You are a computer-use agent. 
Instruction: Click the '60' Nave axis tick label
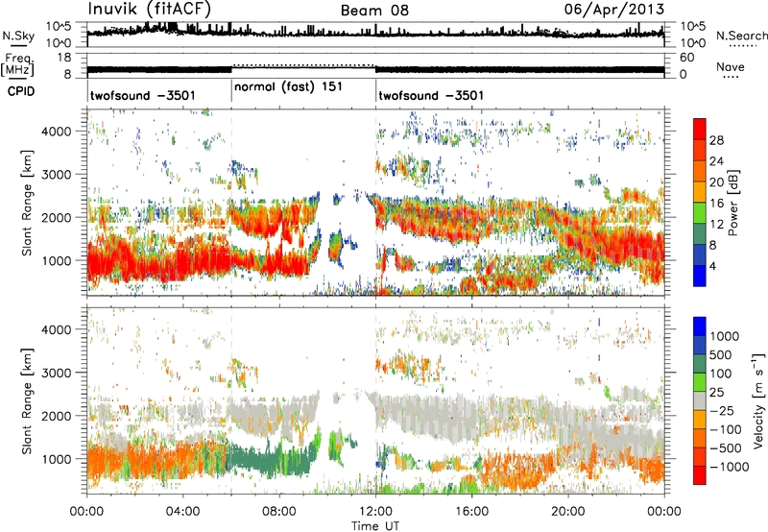(686, 58)
